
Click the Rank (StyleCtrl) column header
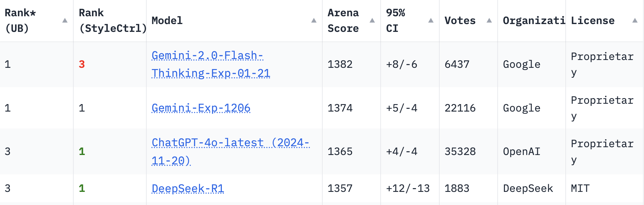coord(112,21)
